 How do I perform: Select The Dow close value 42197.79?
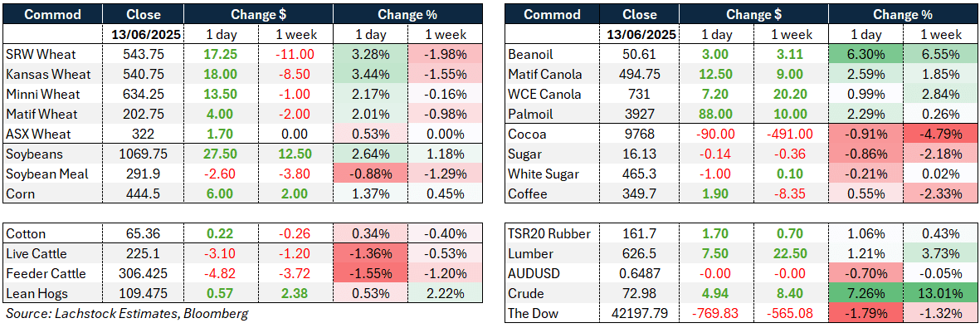[643, 314]
